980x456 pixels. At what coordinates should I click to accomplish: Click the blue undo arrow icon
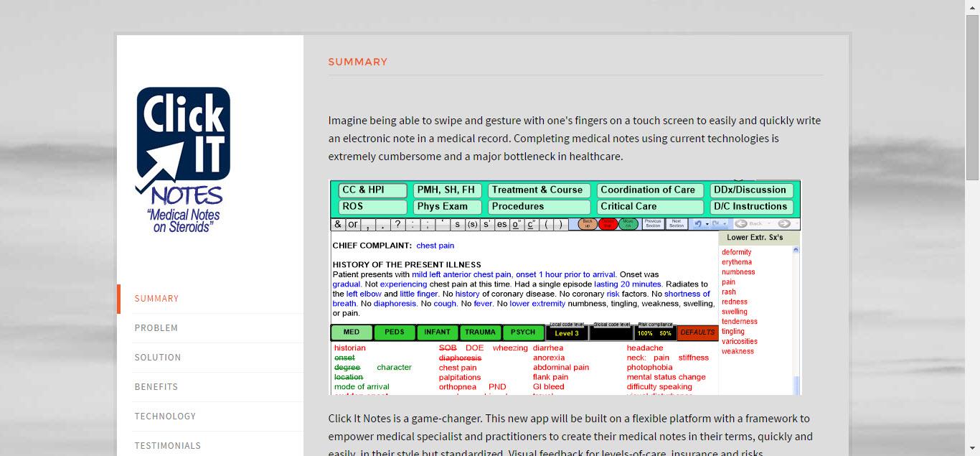tap(697, 224)
